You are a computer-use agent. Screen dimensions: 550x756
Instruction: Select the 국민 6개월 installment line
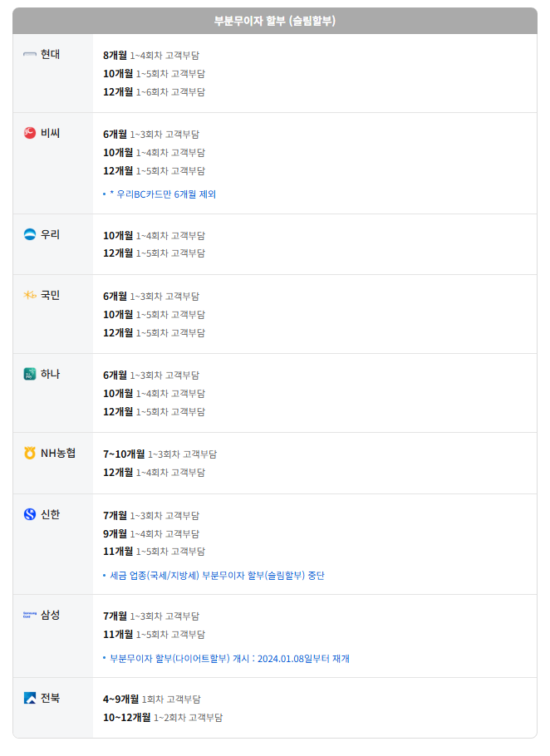(151, 297)
